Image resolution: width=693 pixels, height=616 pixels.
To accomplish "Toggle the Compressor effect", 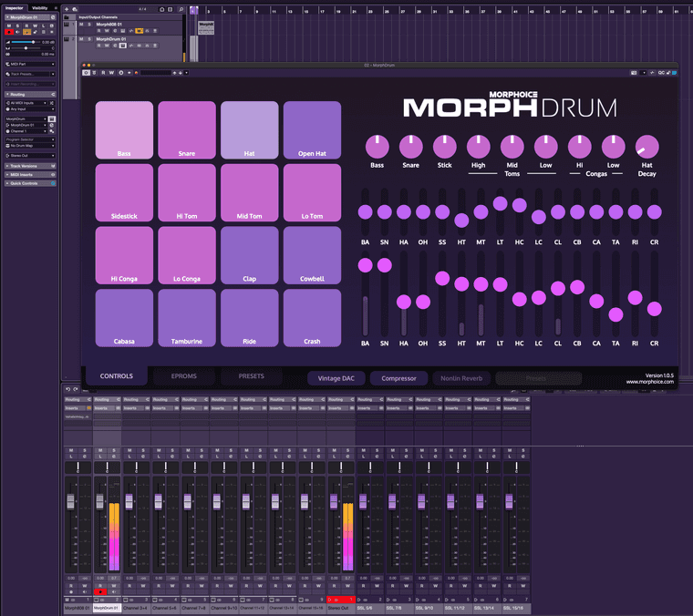I will [398, 378].
